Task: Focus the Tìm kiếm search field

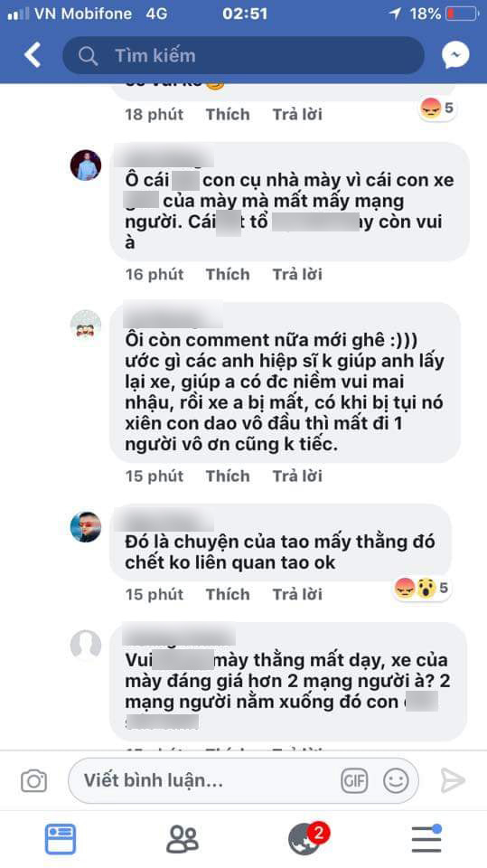Action: pos(244,55)
